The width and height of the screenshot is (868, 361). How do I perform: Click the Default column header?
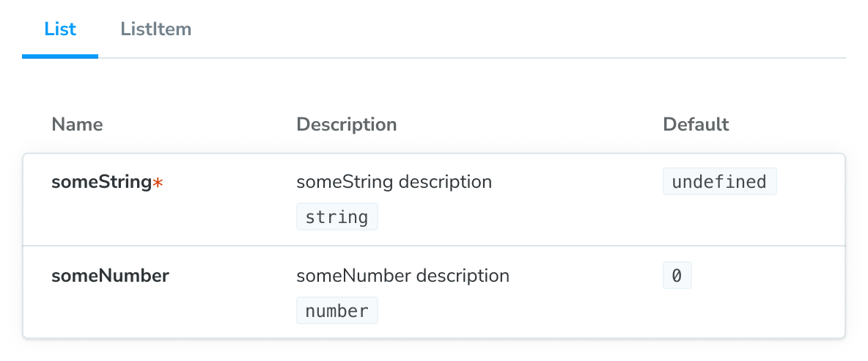[696, 125]
